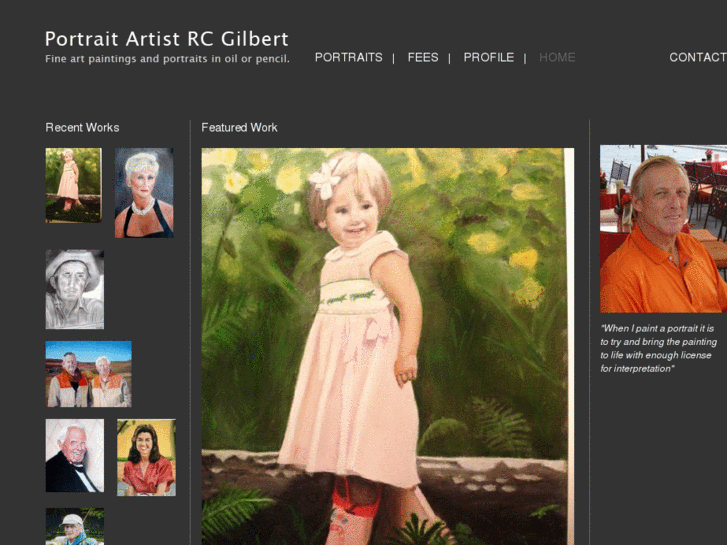Click the Featured Work heading
727x545 pixels.
pyautogui.click(x=239, y=128)
